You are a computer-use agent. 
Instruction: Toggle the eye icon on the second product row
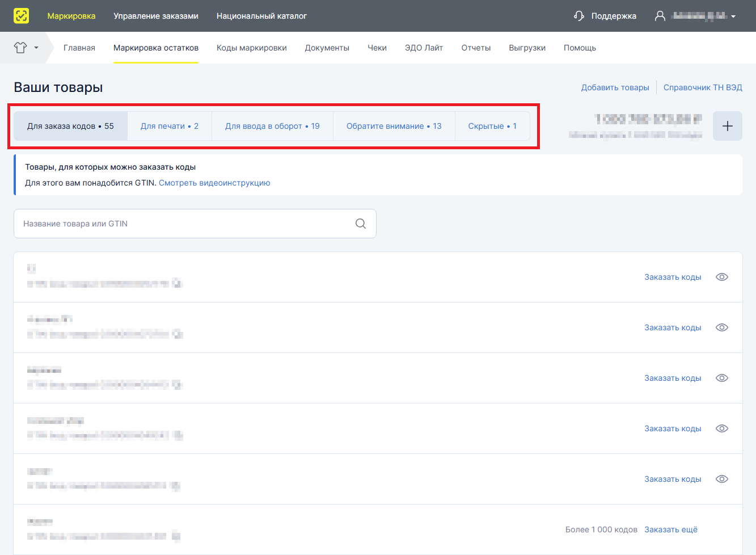pos(722,327)
